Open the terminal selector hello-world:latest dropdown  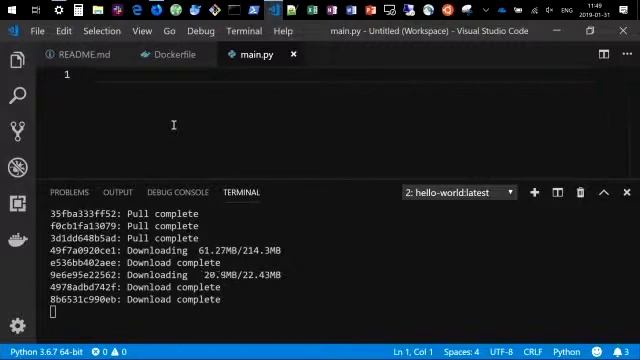[460, 193]
